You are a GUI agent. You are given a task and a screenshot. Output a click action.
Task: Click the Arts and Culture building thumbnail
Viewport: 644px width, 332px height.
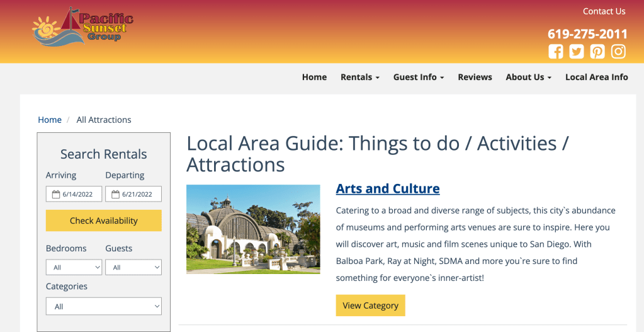tap(253, 229)
